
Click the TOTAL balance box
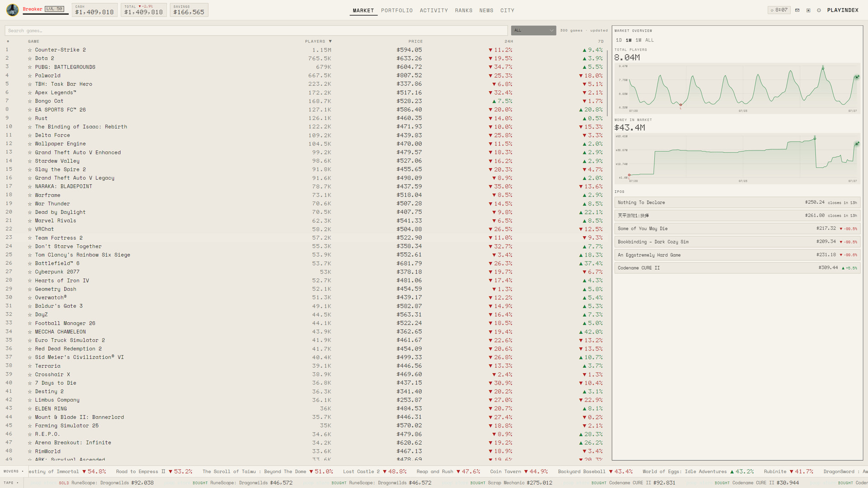tap(144, 10)
